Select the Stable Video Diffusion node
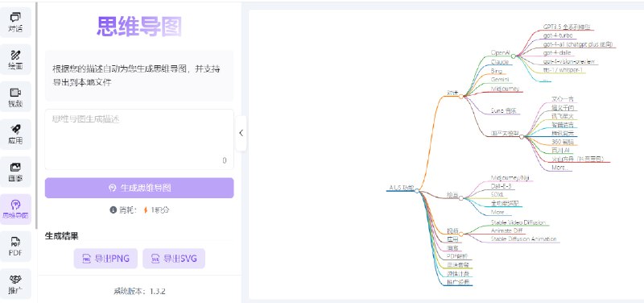Screen dimensions: 644x303 (x=518, y=222)
